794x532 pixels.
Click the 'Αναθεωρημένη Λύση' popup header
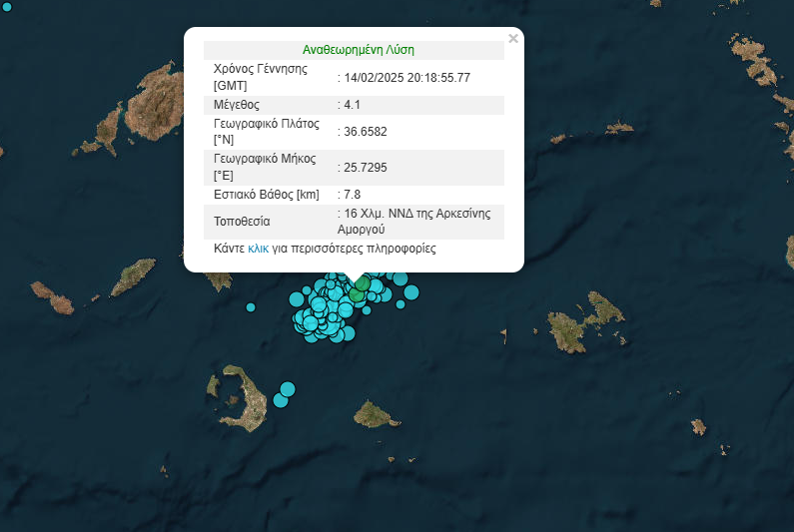pos(358,49)
